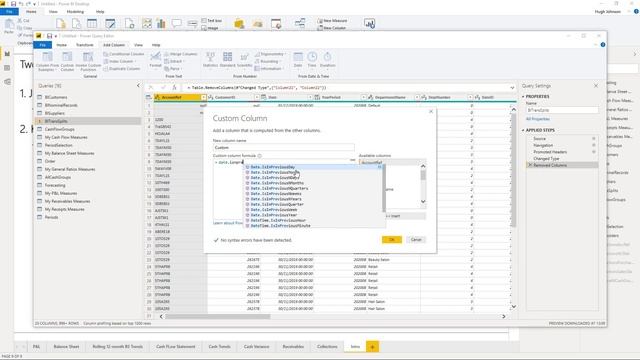The width and height of the screenshot is (640, 360).
Task: Open the View tab in Query Editor
Action: click(x=138, y=45)
